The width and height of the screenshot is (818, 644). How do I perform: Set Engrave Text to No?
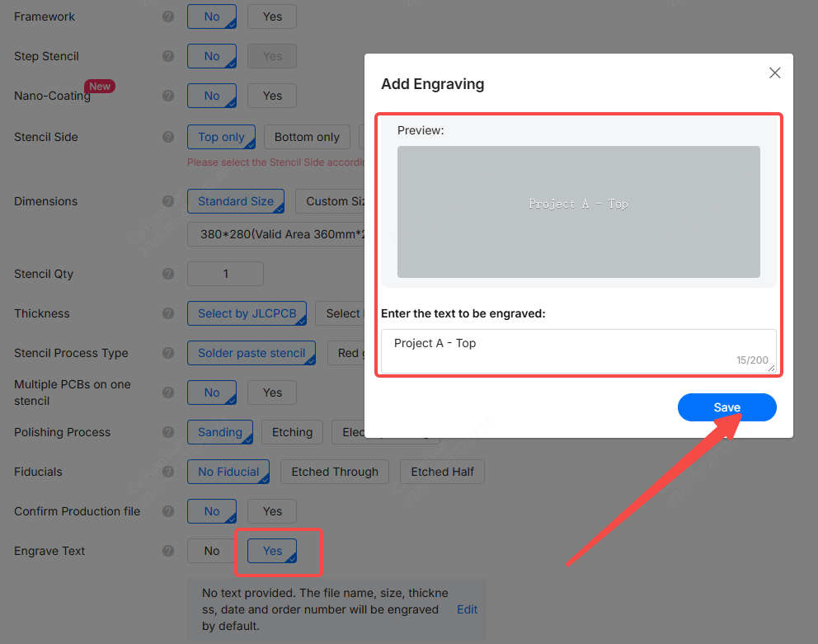tap(212, 552)
